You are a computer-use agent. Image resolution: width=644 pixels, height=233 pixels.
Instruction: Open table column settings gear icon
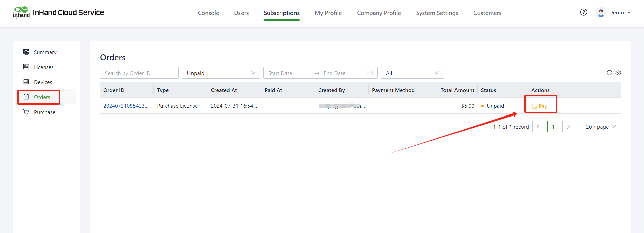618,73
